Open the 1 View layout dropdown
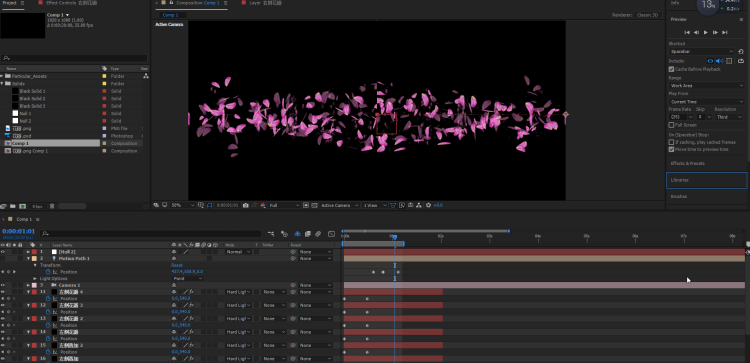Image resolution: width=750 pixels, height=363 pixels. [374, 205]
